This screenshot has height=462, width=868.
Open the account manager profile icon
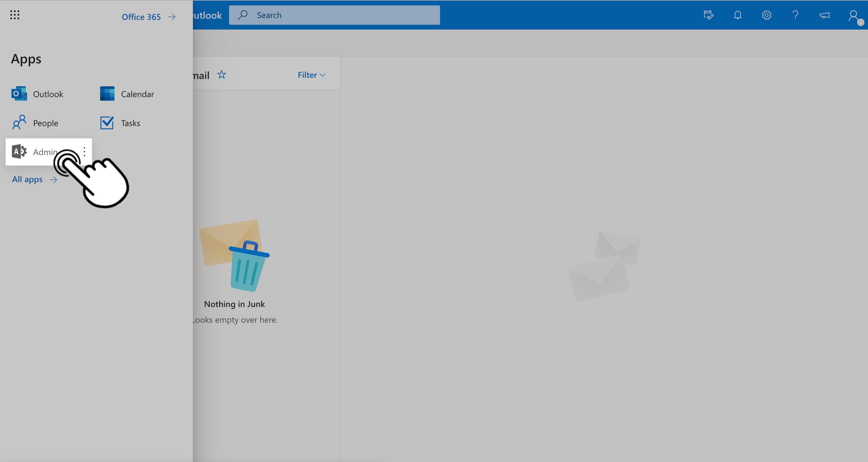point(854,16)
